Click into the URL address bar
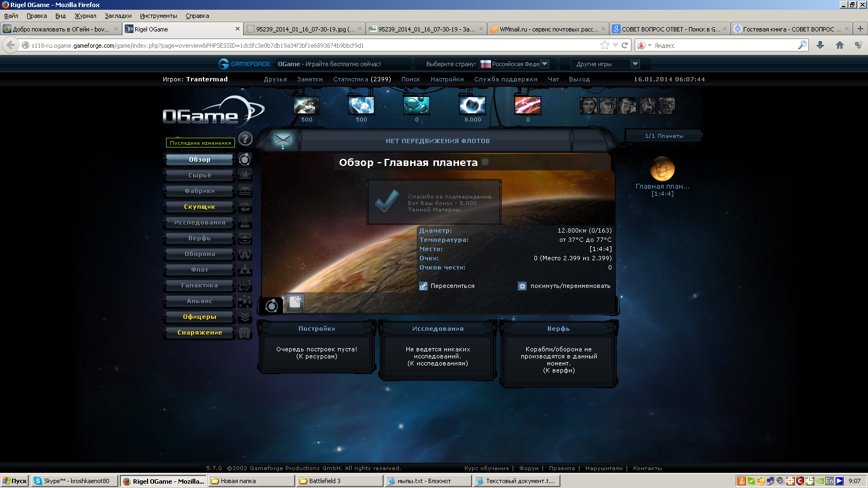 point(315,46)
